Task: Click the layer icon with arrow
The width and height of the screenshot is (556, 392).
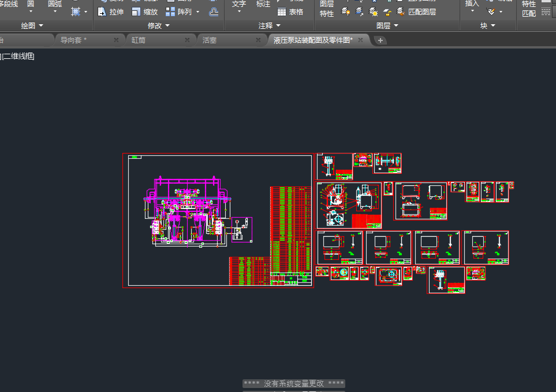Action: (359, 12)
